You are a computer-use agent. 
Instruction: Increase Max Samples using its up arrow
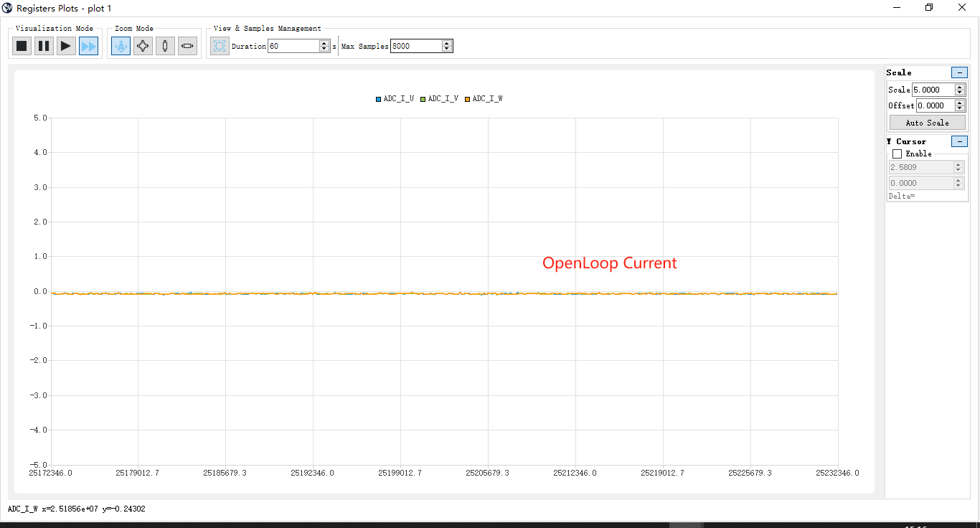pyautogui.click(x=446, y=42)
